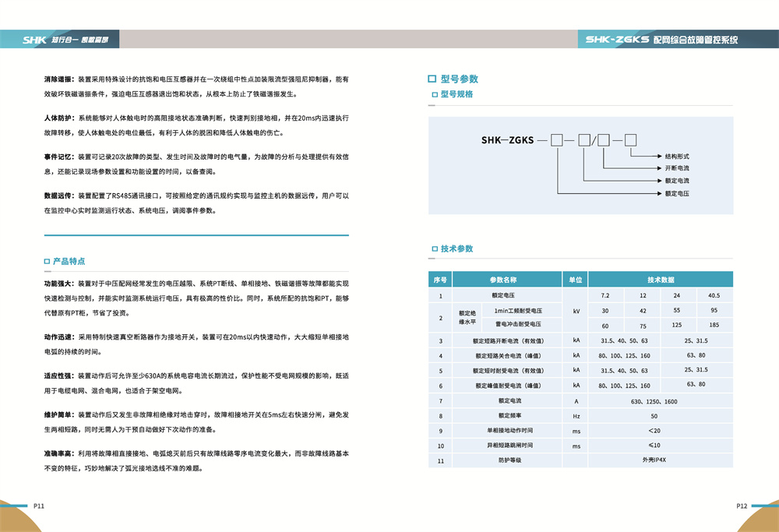
Task: Click the "185" lightning impulse value
Action: click(x=714, y=325)
